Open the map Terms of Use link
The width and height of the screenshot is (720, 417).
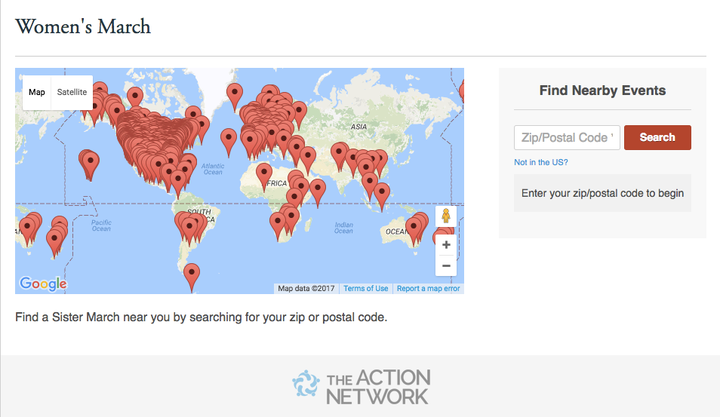pyautogui.click(x=366, y=288)
